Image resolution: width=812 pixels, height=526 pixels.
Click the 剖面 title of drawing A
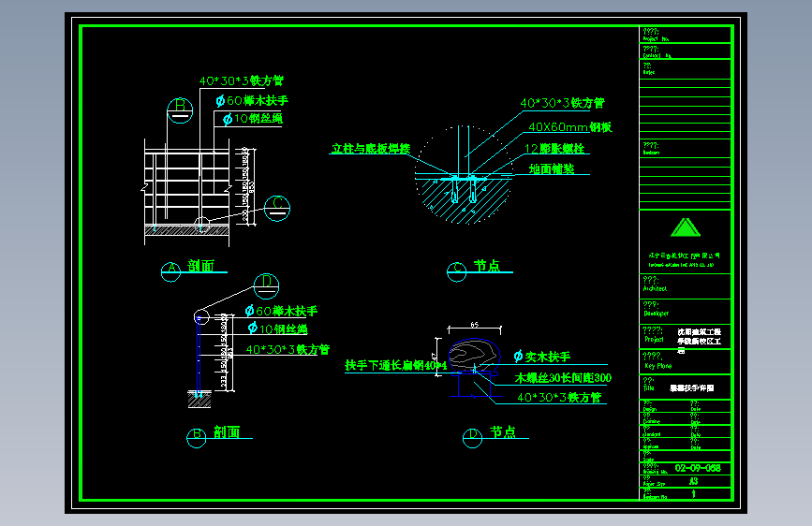pos(201,266)
